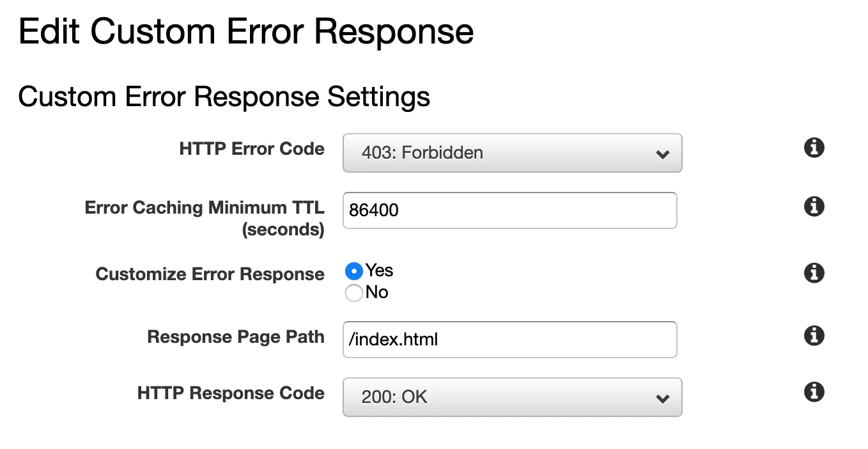Select the No radio button
This screenshot has width=868, height=449.
[353, 293]
